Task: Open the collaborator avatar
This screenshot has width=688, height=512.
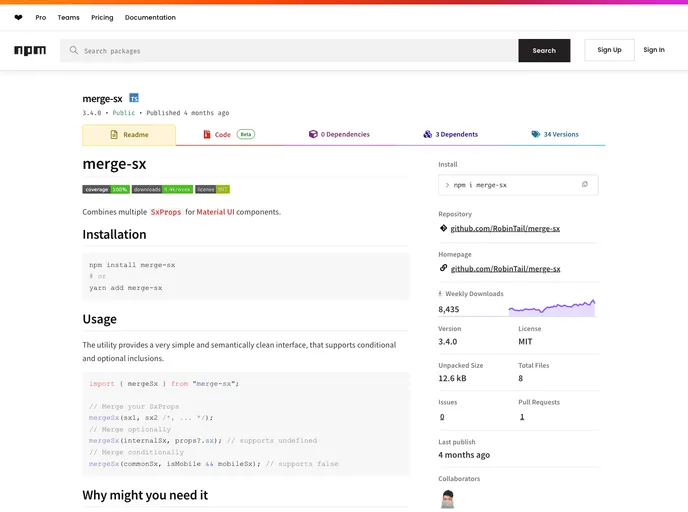Action: pos(448,499)
